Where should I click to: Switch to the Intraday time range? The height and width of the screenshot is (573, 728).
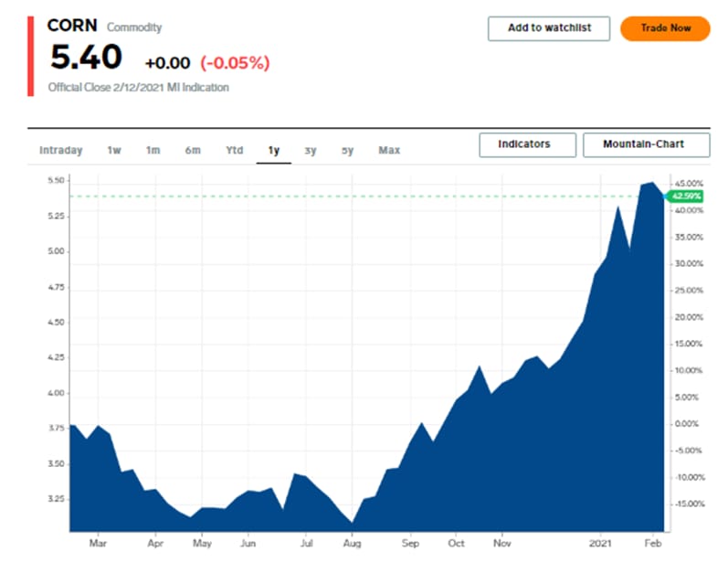61,151
